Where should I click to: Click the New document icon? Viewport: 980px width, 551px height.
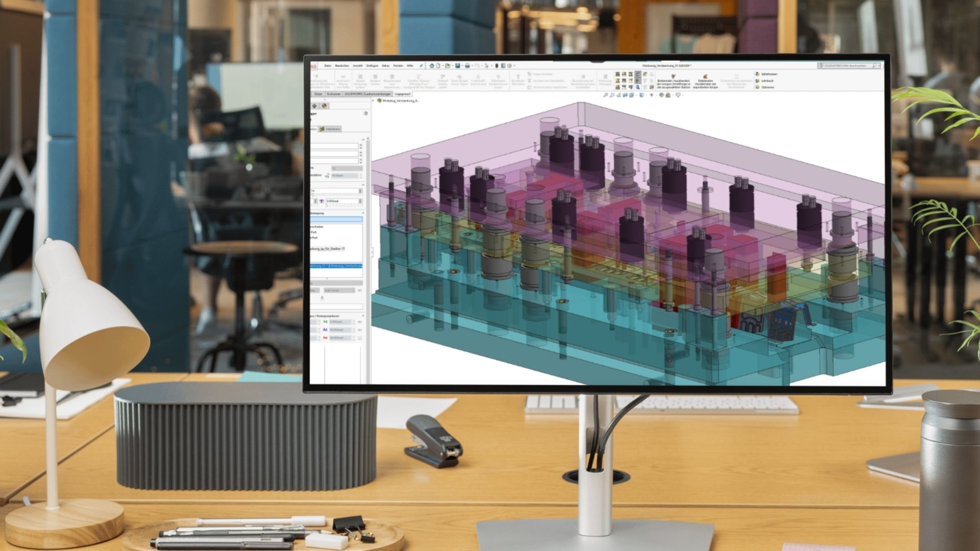[x=438, y=66]
